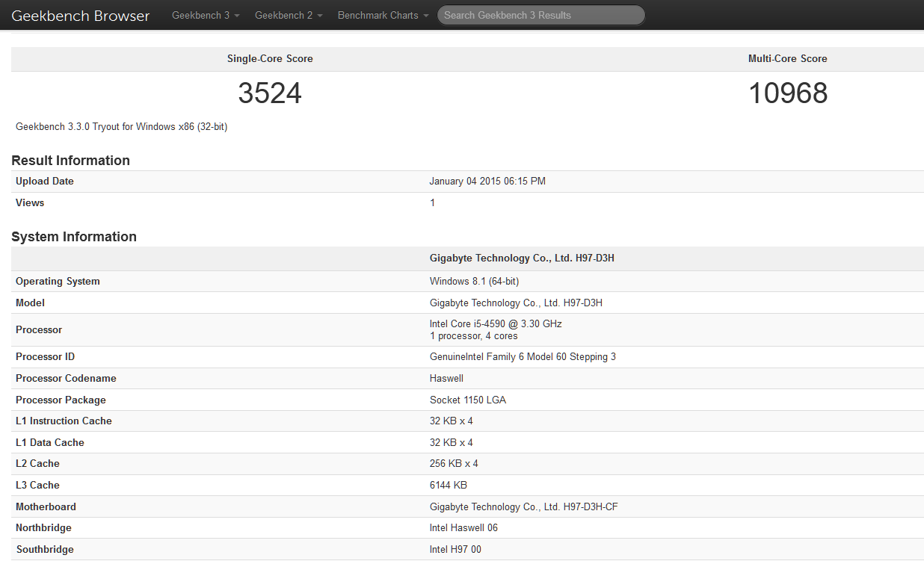Viewport: 924px width, 564px height.
Task: Select the Intel H97 00 value
Action: [456, 550]
